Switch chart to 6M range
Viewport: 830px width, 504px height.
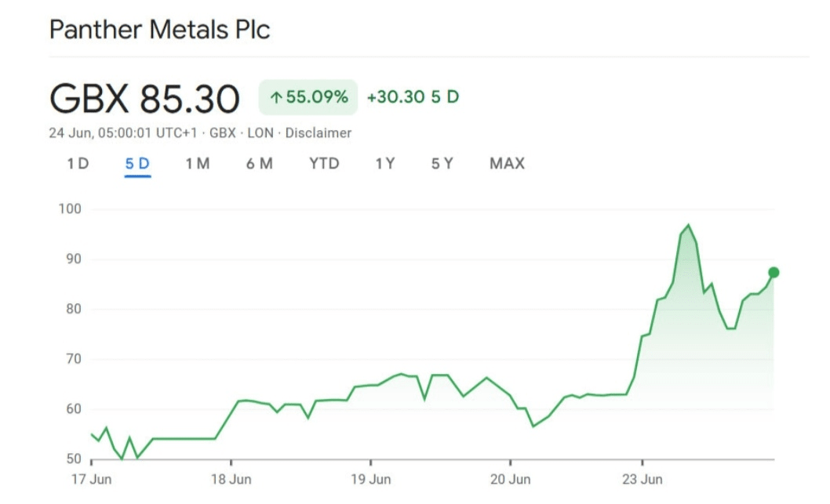pyautogui.click(x=260, y=164)
